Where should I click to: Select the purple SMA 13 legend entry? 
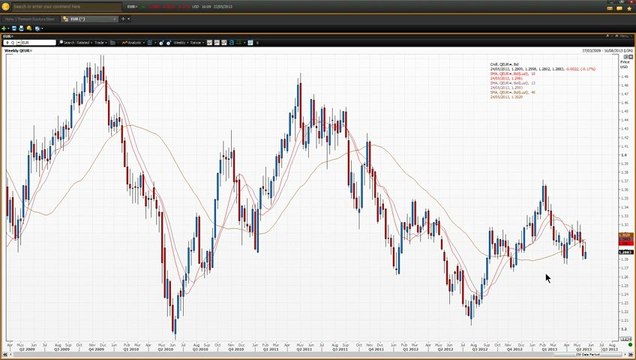513,83
